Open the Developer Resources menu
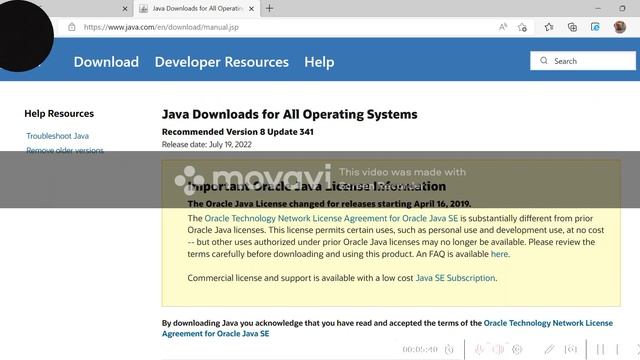Image resolution: width=640 pixels, height=360 pixels. pyautogui.click(x=222, y=62)
